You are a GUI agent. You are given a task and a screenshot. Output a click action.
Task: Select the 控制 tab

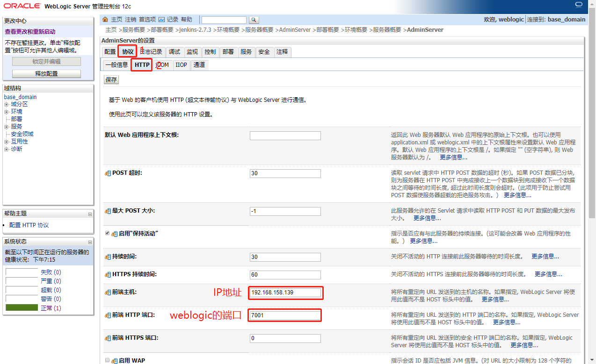tap(211, 52)
